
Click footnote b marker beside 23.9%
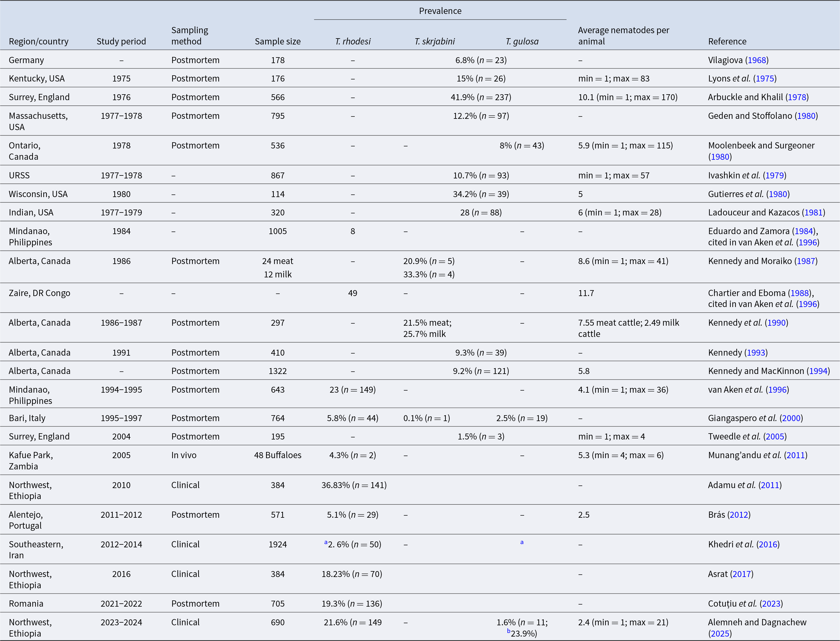(509, 631)
